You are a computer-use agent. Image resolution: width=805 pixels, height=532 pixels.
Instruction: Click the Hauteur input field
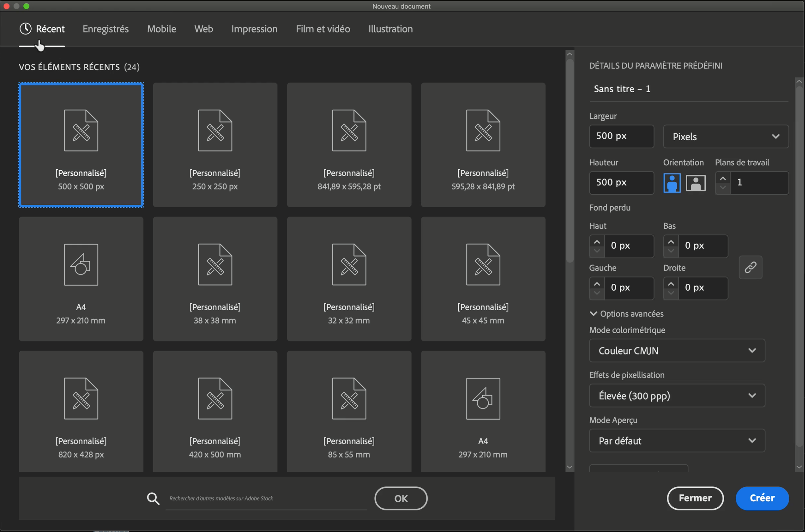point(622,182)
